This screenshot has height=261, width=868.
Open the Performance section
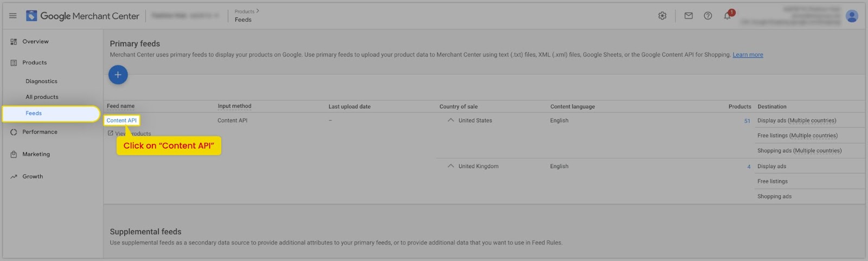pyautogui.click(x=40, y=132)
